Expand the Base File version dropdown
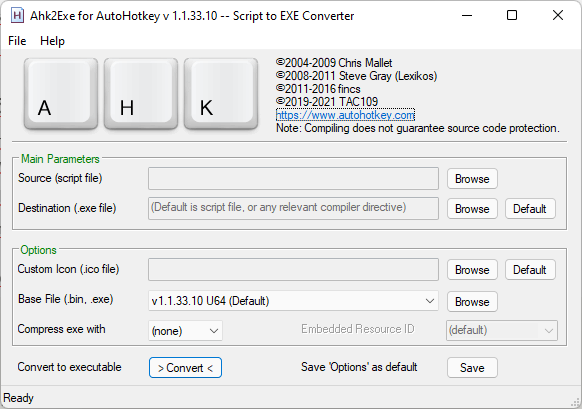 coord(293,301)
